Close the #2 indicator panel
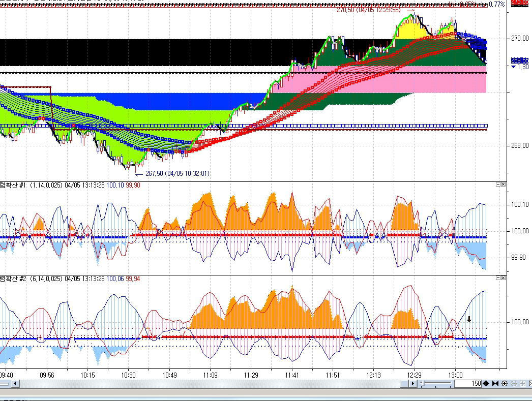Viewport: 532px width, 401px height. (x=503, y=279)
